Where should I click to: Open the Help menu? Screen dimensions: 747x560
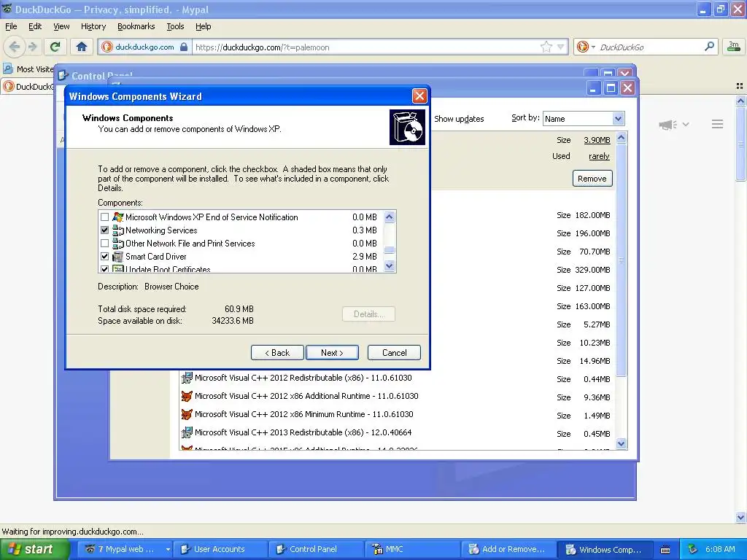click(203, 26)
